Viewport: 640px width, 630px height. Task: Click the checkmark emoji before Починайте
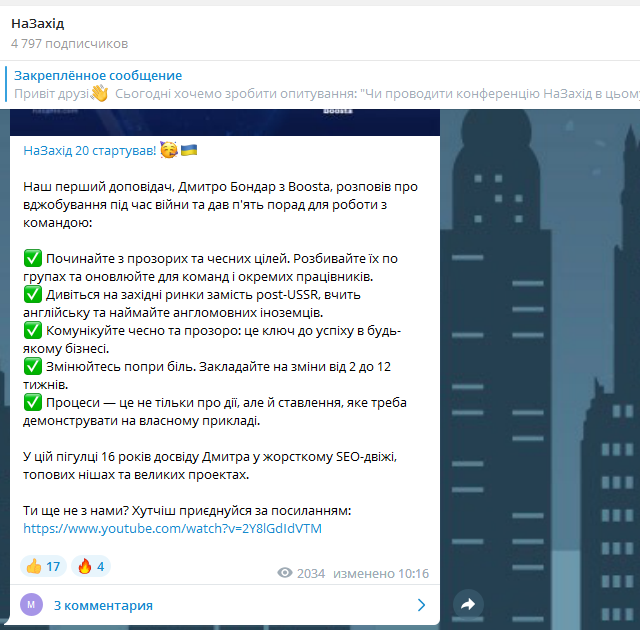point(33,258)
